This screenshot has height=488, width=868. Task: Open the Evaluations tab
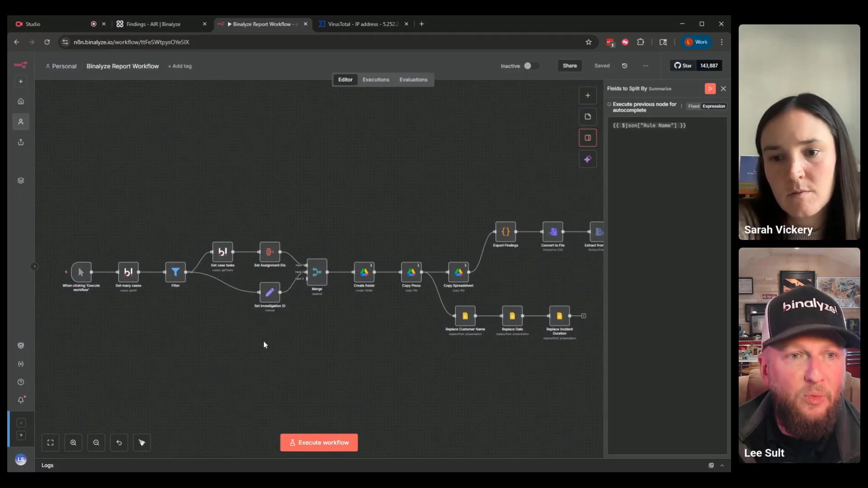pyautogui.click(x=413, y=80)
